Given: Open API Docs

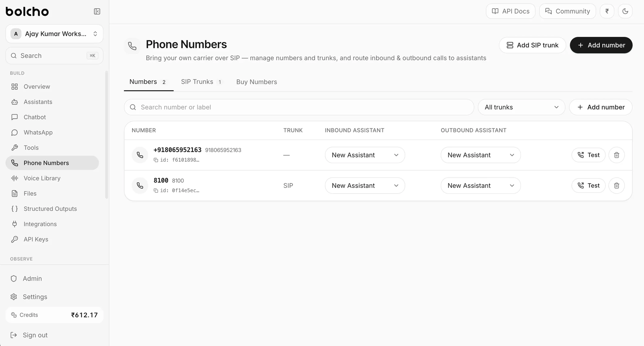Looking at the screenshot, I should click(x=511, y=11).
